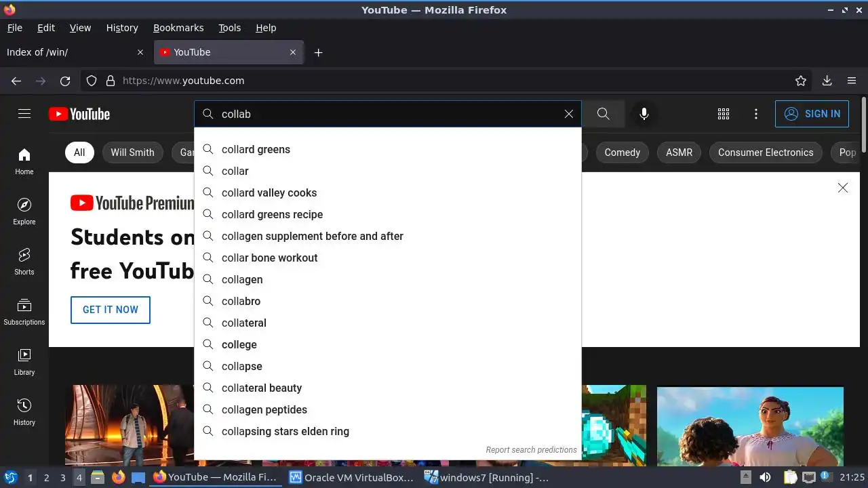Switch to windows7 Running taskbar window
The width and height of the screenshot is (868, 488).
tap(487, 477)
